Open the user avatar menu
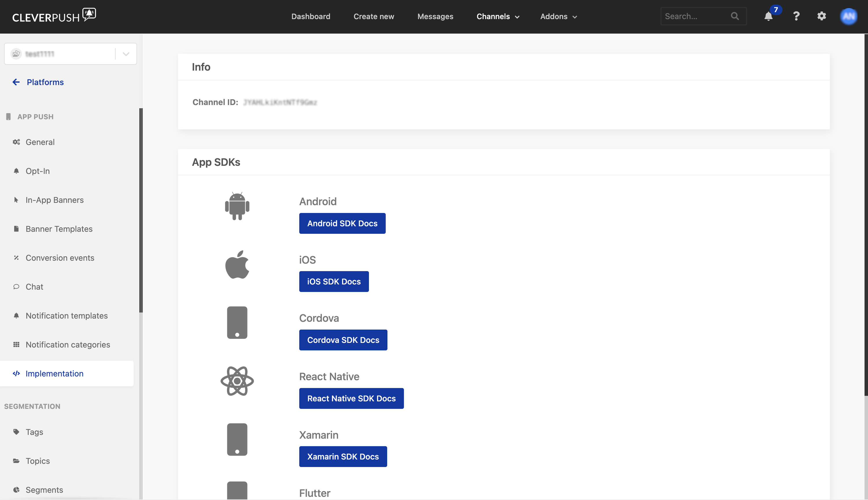The height and width of the screenshot is (500, 868). (x=848, y=16)
